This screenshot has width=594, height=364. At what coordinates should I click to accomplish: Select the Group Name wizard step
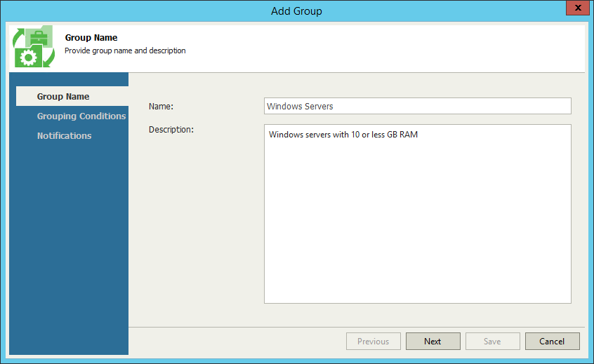(x=72, y=97)
